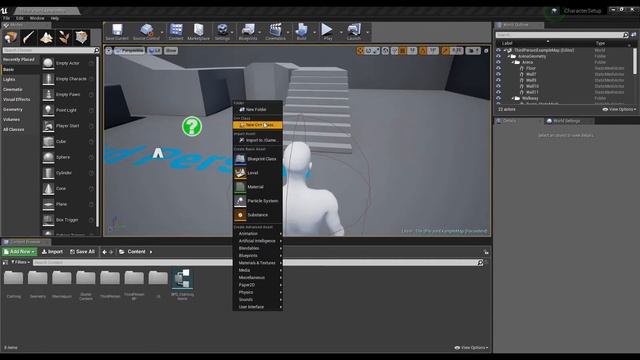Select the Cone basic shape item
The height and width of the screenshot is (360, 640).
tap(68, 189)
